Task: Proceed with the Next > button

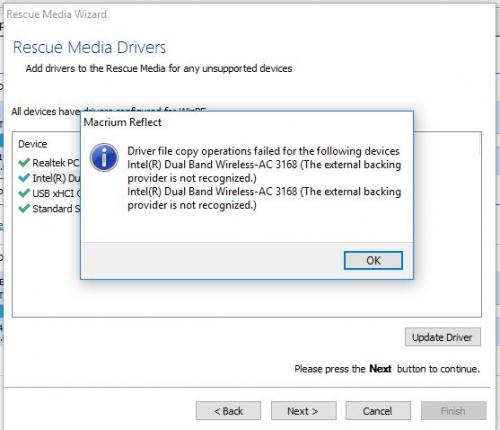Action: point(303,411)
